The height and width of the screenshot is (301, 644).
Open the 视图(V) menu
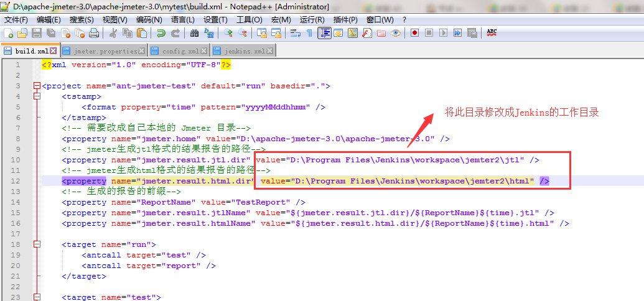(114, 20)
